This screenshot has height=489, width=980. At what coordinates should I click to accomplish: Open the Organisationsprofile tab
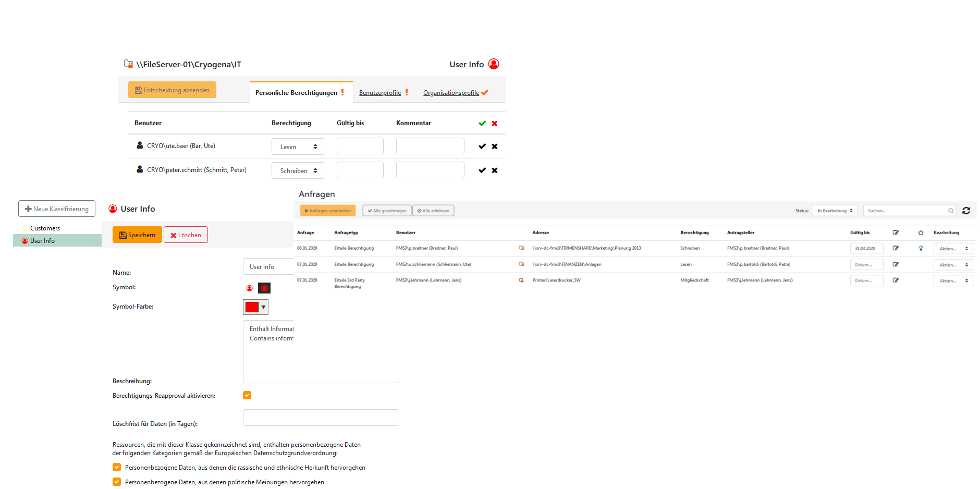[451, 93]
